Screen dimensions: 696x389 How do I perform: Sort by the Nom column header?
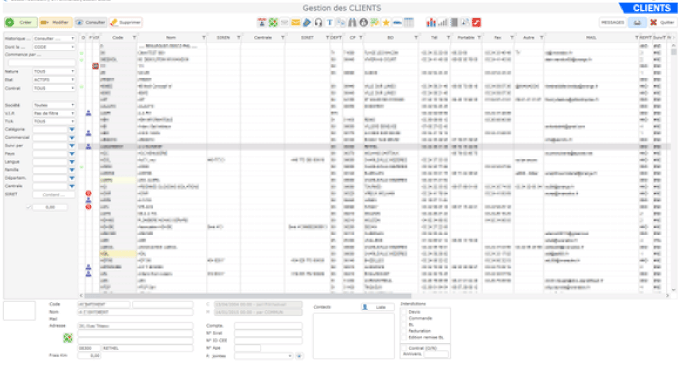[x=171, y=38]
